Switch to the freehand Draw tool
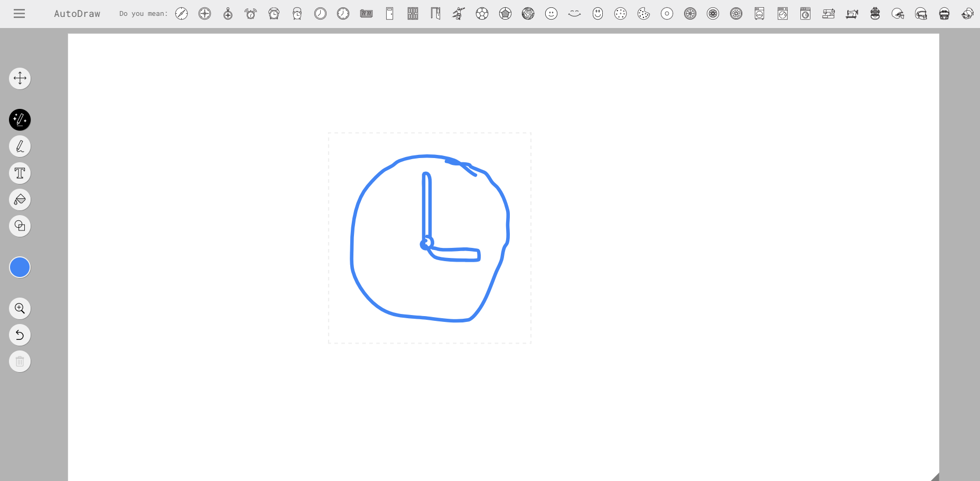This screenshot has height=481, width=980. click(20, 146)
